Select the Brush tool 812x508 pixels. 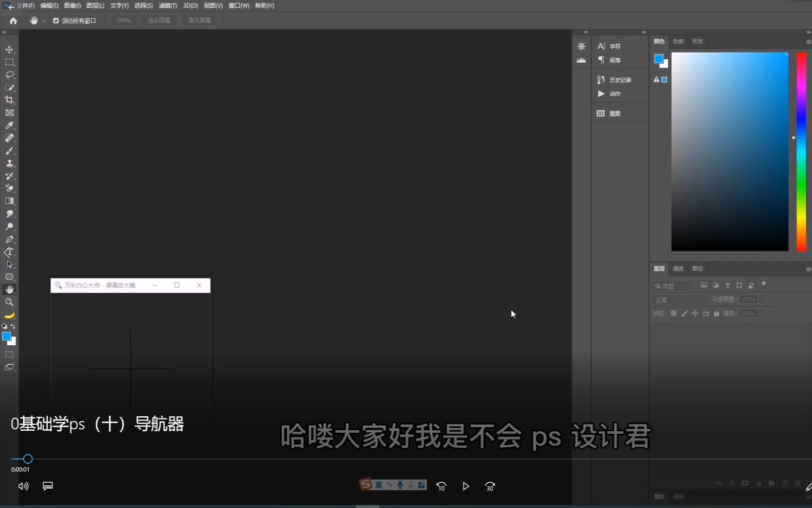click(9, 151)
